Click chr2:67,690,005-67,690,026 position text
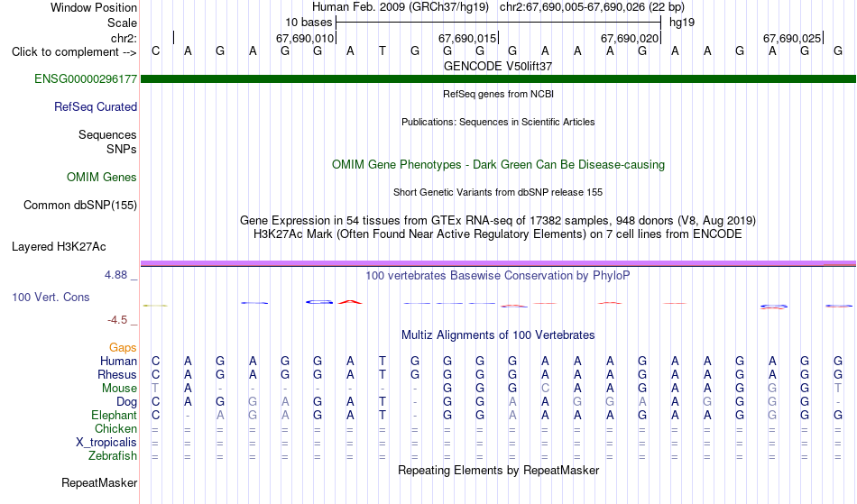This screenshot has height=504, width=857. click(592, 7)
